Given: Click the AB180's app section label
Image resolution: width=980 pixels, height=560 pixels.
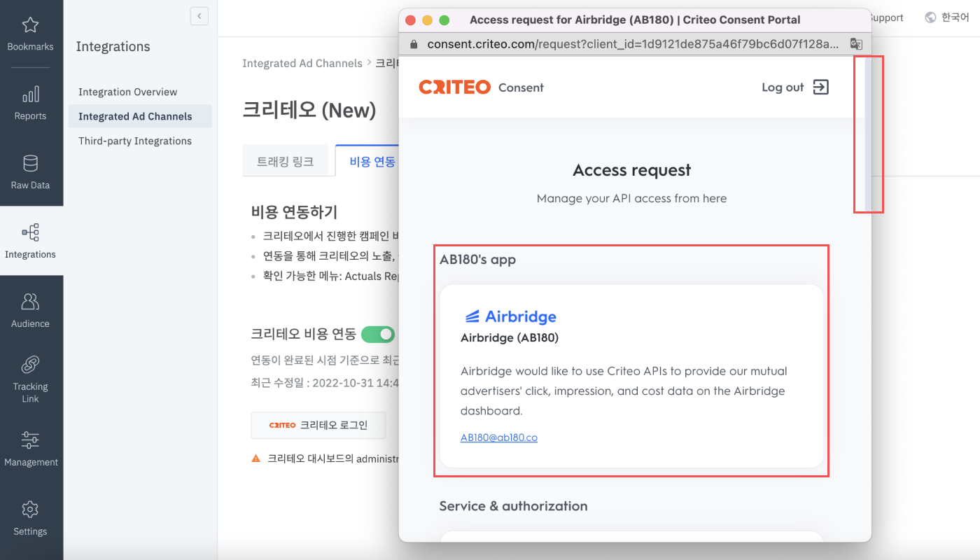Looking at the screenshot, I should point(477,260).
